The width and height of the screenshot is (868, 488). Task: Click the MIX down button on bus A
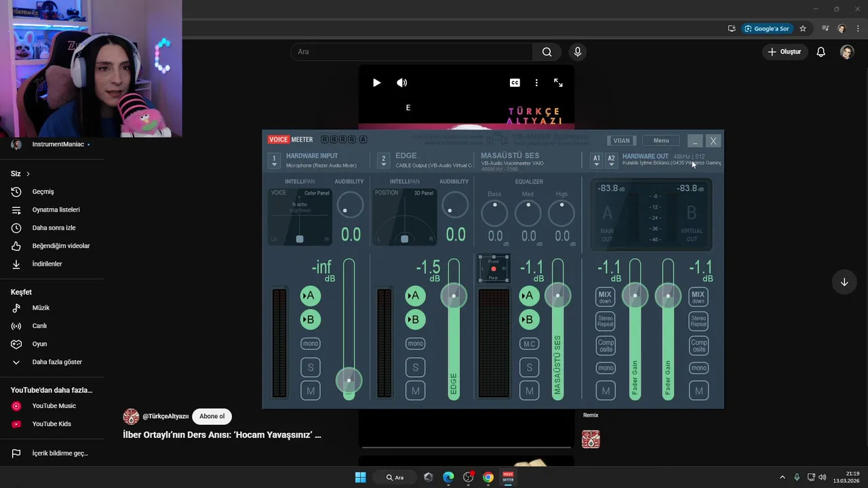click(x=605, y=297)
